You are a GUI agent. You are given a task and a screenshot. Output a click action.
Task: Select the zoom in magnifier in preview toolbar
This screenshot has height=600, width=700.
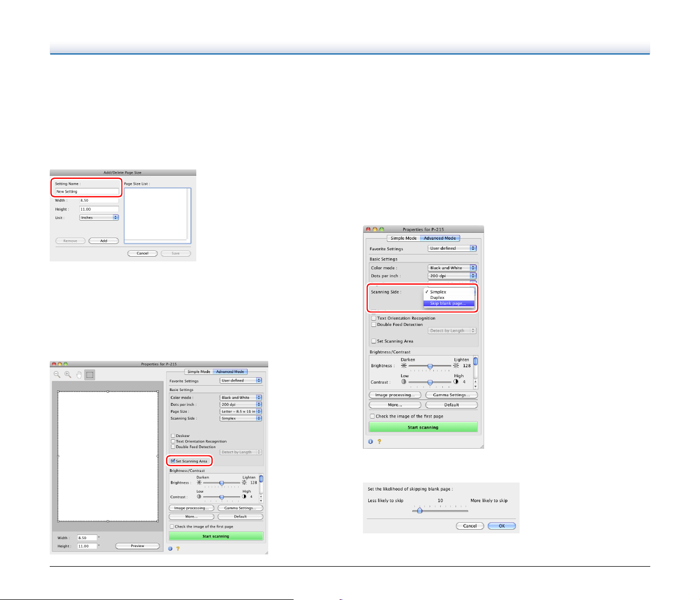click(68, 375)
